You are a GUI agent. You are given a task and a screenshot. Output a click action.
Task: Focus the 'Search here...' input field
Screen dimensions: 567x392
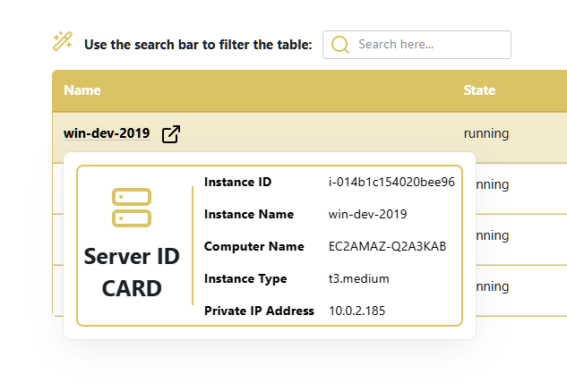pos(417,45)
